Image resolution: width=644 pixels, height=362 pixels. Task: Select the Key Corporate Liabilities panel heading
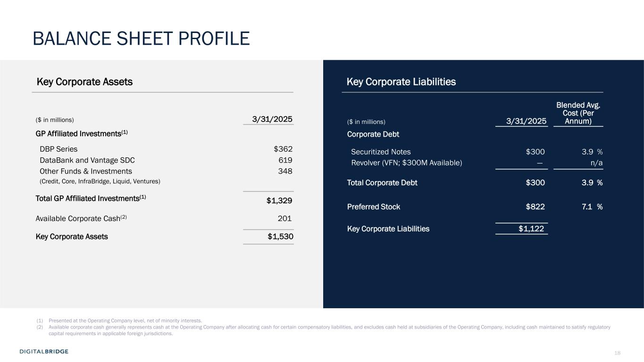pyautogui.click(x=401, y=82)
